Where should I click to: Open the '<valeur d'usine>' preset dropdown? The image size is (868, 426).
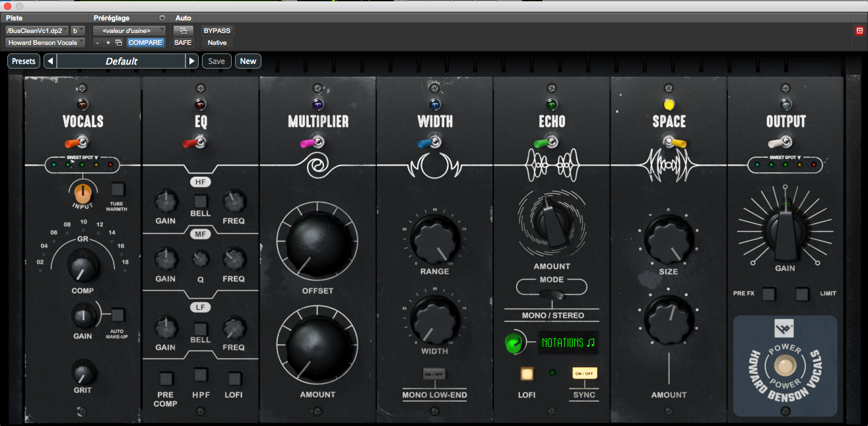coord(129,30)
